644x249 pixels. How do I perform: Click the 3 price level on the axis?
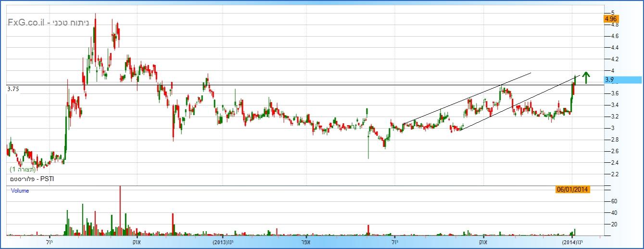pyautogui.click(x=613, y=128)
